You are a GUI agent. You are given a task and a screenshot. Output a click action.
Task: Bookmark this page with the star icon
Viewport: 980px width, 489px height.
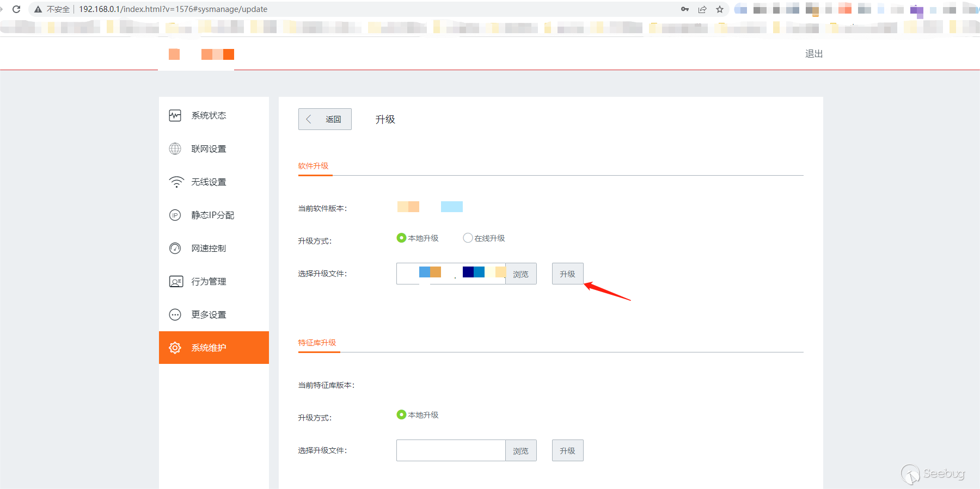click(720, 9)
